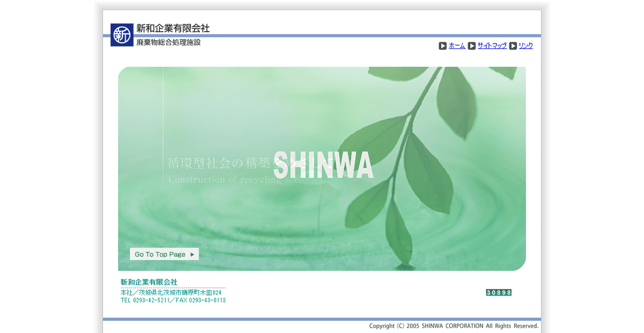Click the copyright notice at the bottom

[x=453, y=325]
